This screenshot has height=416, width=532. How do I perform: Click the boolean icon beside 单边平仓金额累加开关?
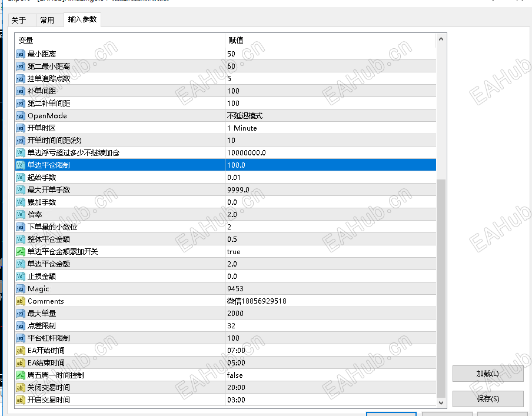pyautogui.click(x=21, y=252)
